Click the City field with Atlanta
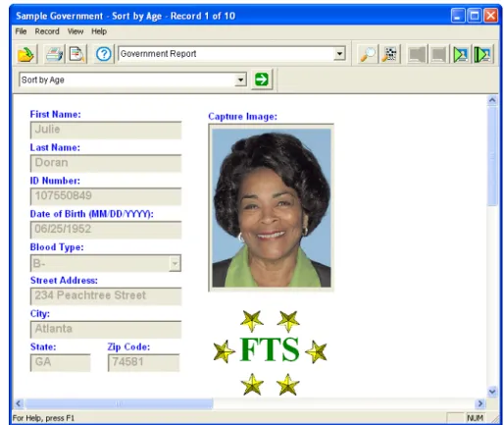 (106, 329)
